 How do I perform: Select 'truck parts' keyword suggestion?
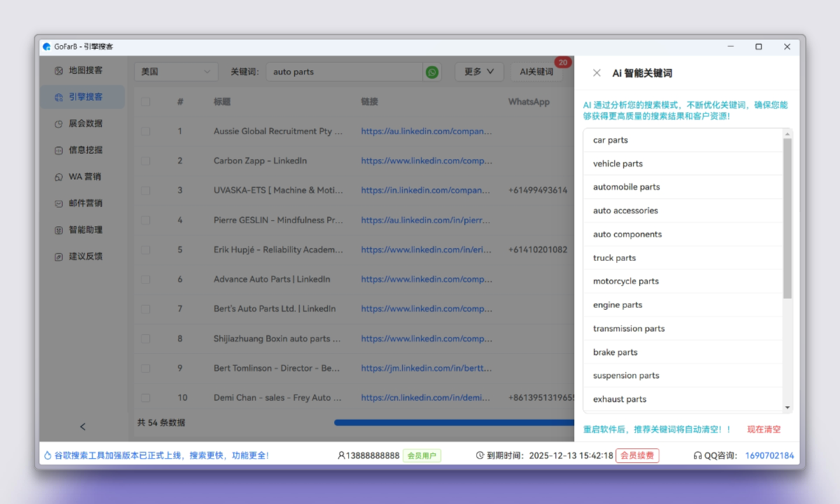[x=682, y=258]
